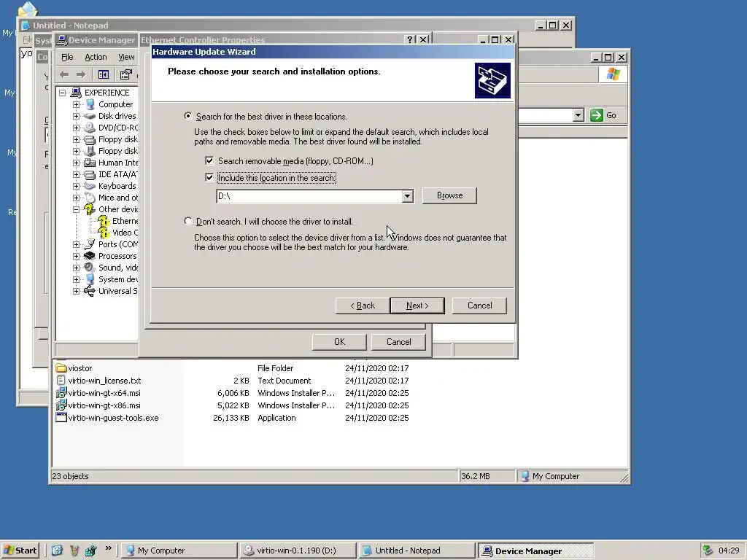This screenshot has width=747, height=560.
Task: Select virtio-win-gt-x86.msi installer icon
Action: 61,405
